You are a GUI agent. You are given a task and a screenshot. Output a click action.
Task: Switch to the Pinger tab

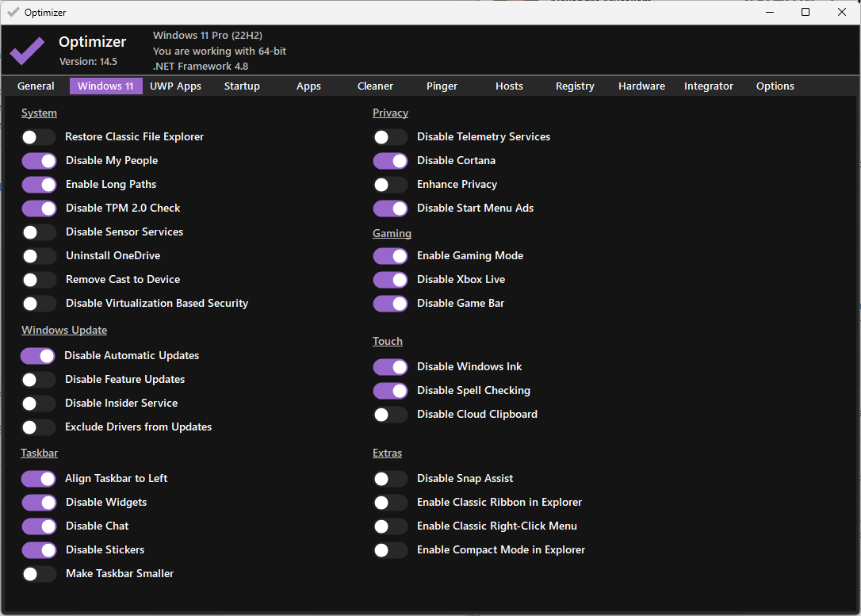pos(442,86)
